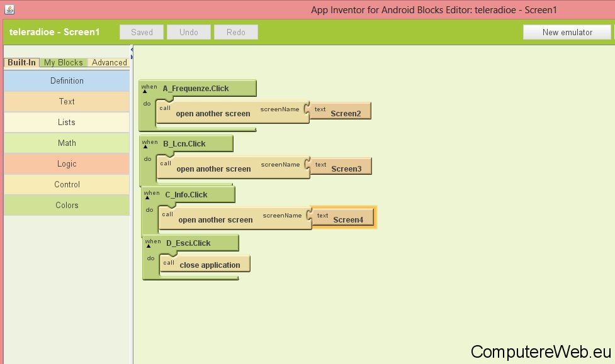615x364 pixels.
Task: Click the Screen2 text block
Action: (x=340, y=111)
